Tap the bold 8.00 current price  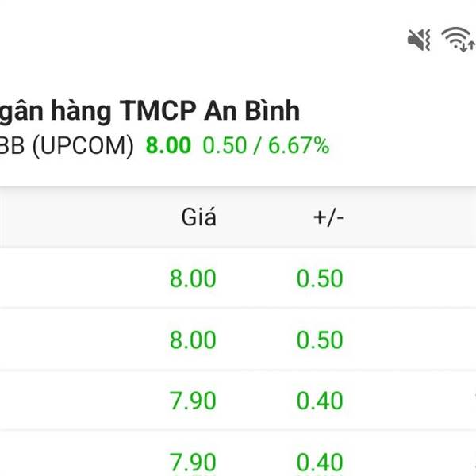click(x=168, y=145)
